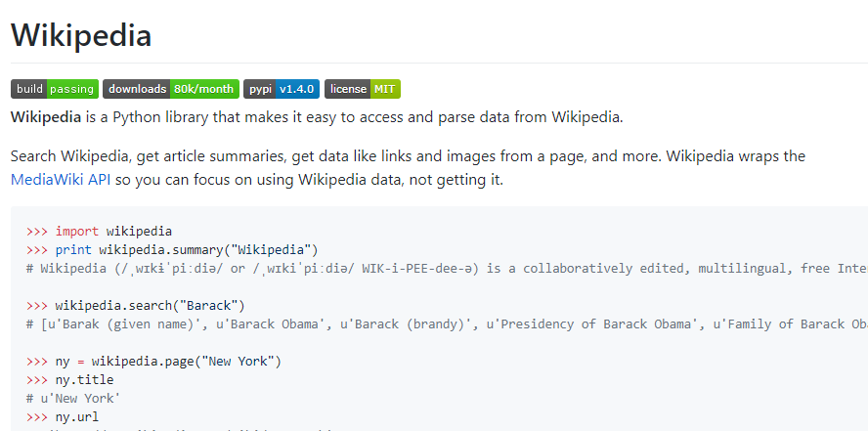The image size is (868, 431).
Task: Open the MIT license badge
Action: (x=362, y=89)
